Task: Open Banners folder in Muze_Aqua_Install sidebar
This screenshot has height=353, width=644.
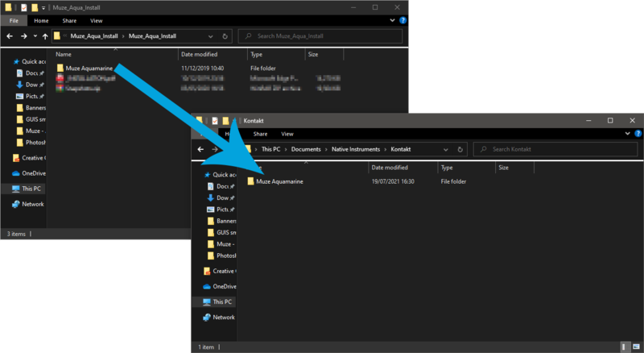Action: click(31, 108)
